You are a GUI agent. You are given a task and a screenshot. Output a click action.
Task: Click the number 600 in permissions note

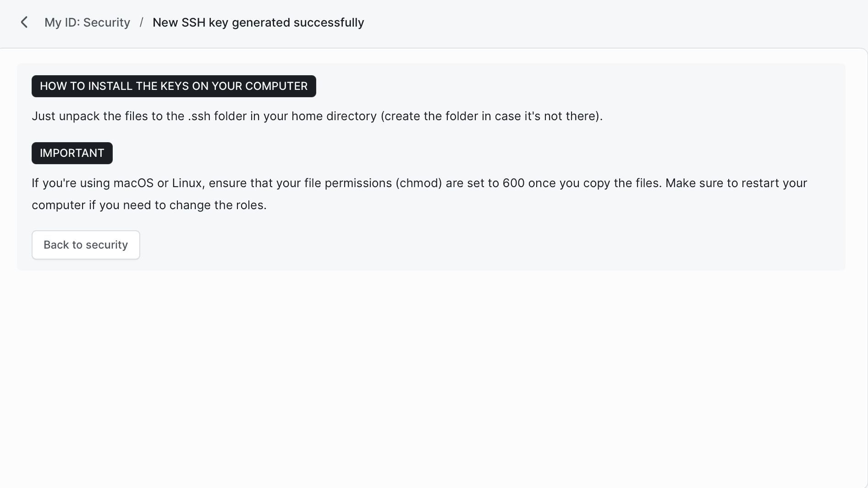tap(513, 183)
